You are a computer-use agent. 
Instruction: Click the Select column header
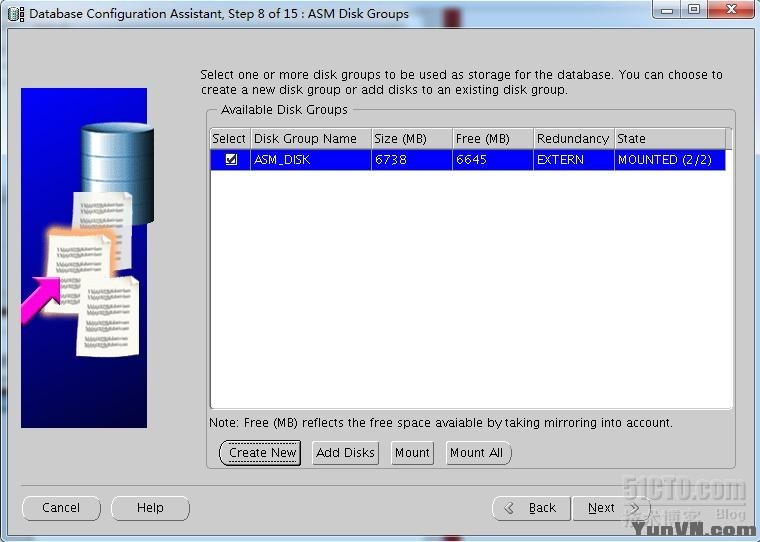click(x=230, y=139)
